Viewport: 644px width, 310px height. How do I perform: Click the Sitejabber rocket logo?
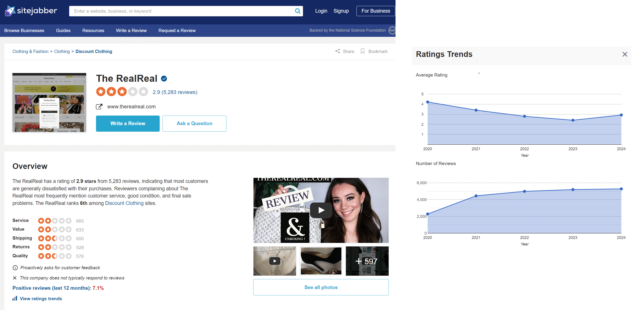coord(31,11)
